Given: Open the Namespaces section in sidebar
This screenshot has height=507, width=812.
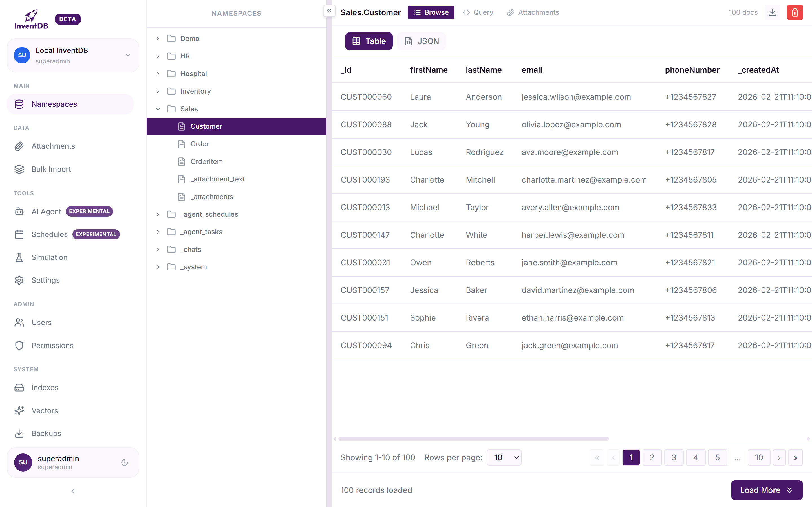Looking at the screenshot, I should (x=54, y=104).
